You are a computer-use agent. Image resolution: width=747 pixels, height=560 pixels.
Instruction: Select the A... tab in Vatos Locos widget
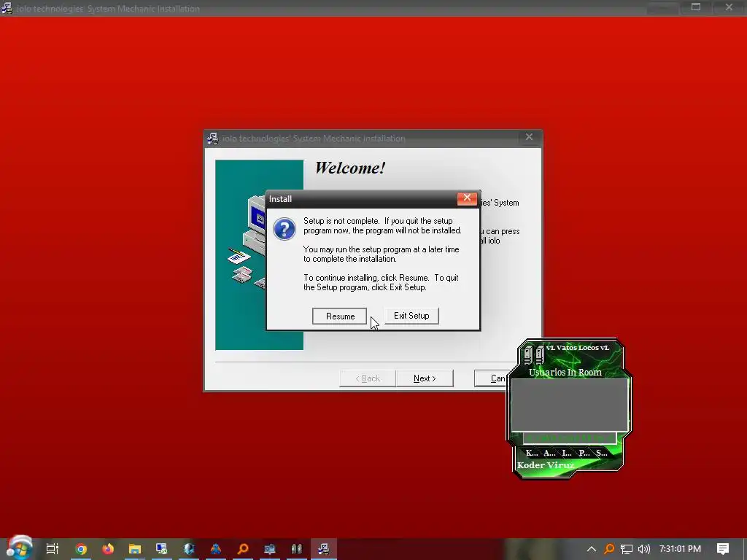coord(549,453)
